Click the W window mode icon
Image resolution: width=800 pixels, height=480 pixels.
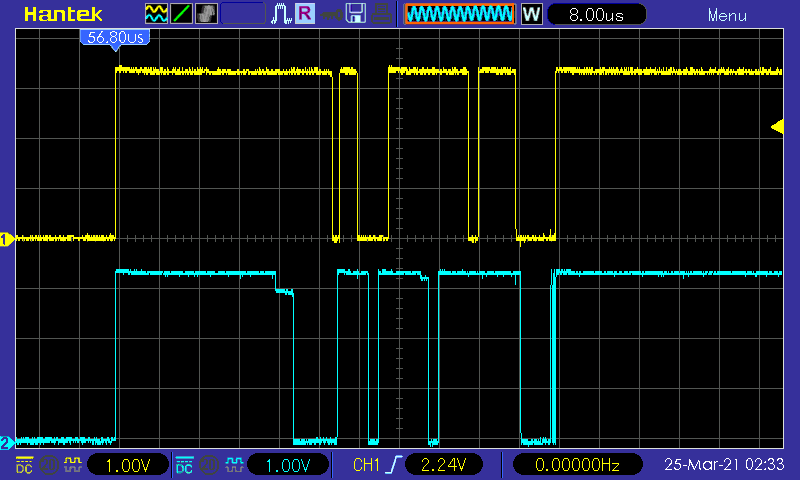click(x=531, y=14)
